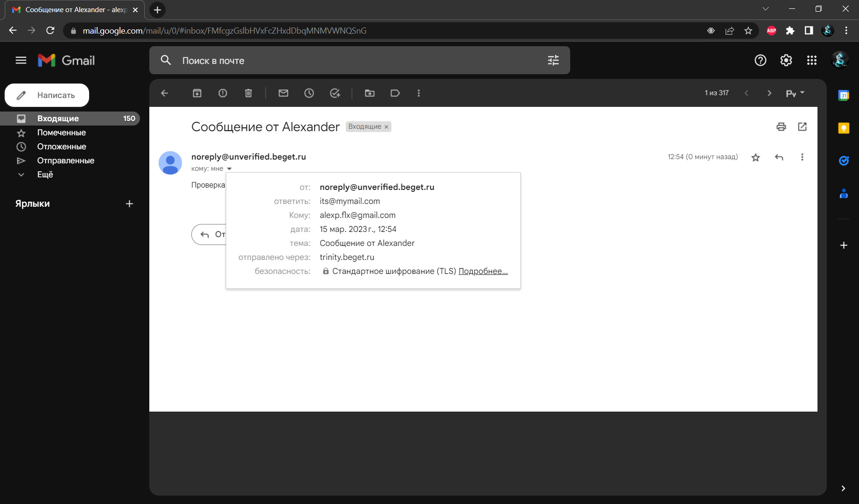The image size is (859, 504).
Task: Expand the Ещё sidebar section
Action: click(x=45, y=175)
